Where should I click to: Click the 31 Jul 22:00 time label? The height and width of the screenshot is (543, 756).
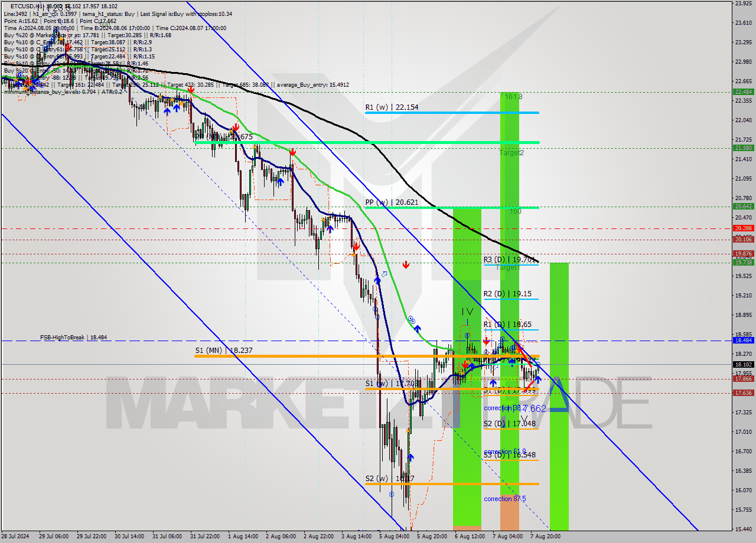click(204, 537)
